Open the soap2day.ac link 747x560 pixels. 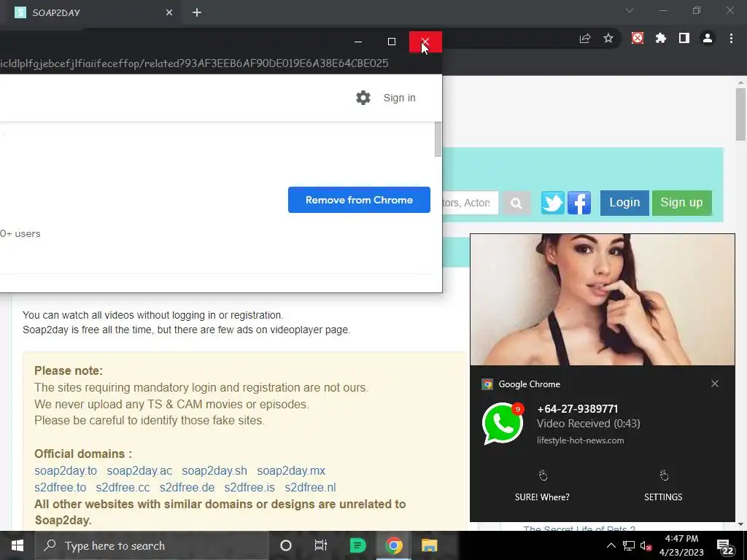139,470
